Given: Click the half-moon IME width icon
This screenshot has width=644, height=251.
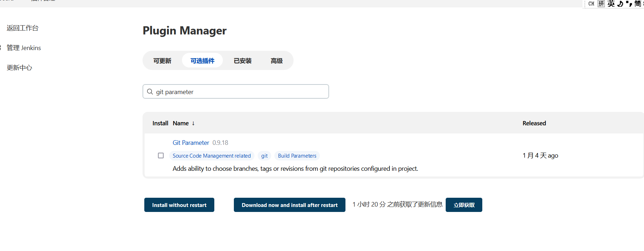Looking at the screenshot, I should 620,4.
